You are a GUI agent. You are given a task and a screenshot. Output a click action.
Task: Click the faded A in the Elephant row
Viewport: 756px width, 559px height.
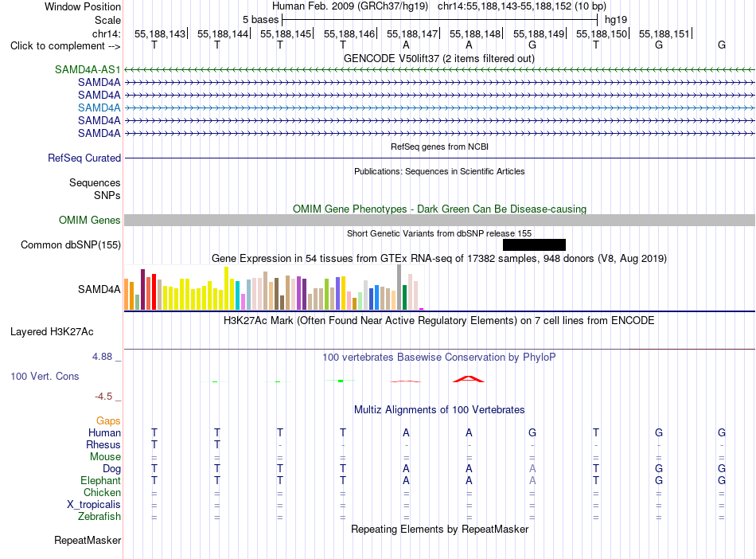coord(532,481)
